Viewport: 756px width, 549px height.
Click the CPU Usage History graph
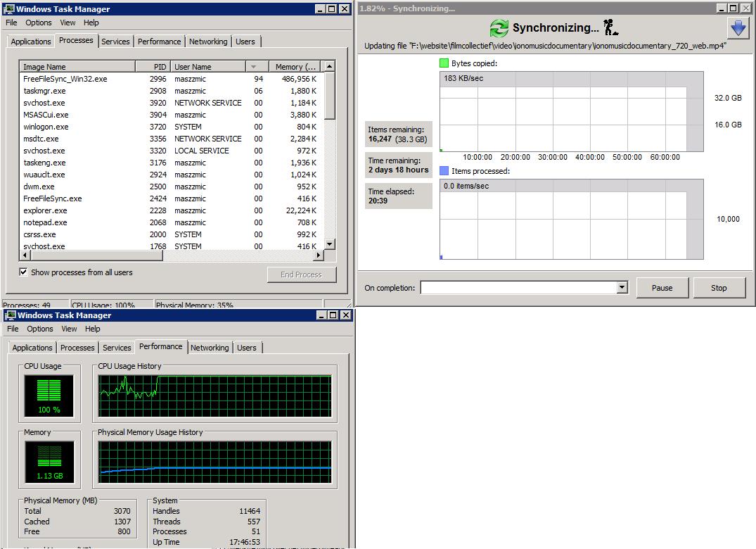(215, 396)
